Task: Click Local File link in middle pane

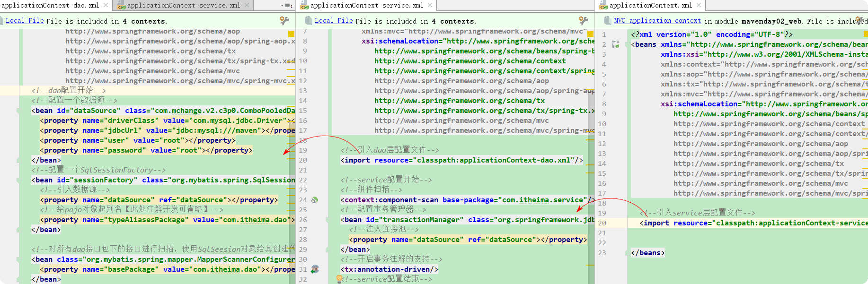Action: 334,21
